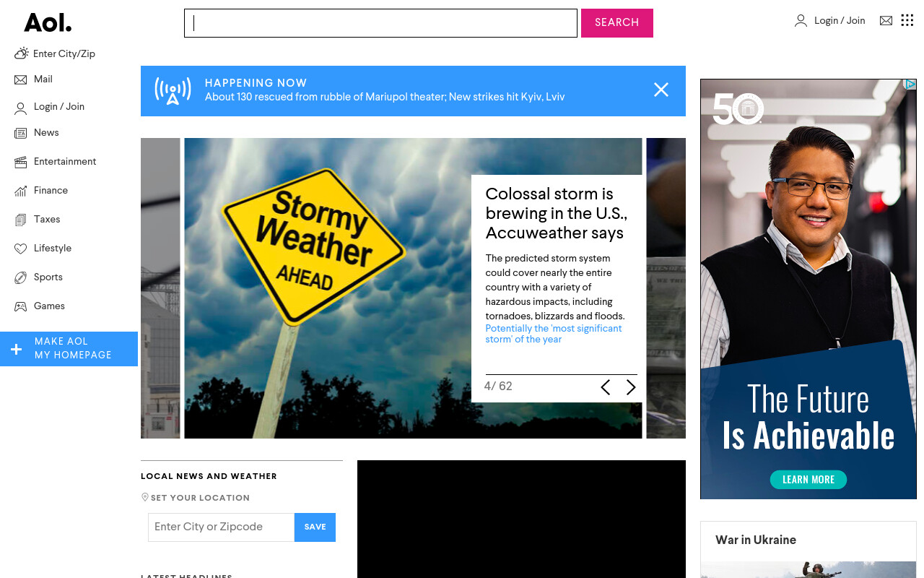Click Make AOL My Homepage button
924x578 pixels.
69,349
